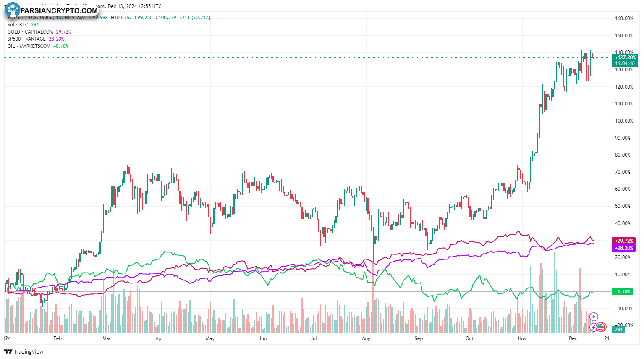Click the 21 date label on time axis
This screenshot has width=644, height=359.
pos(607,338)
